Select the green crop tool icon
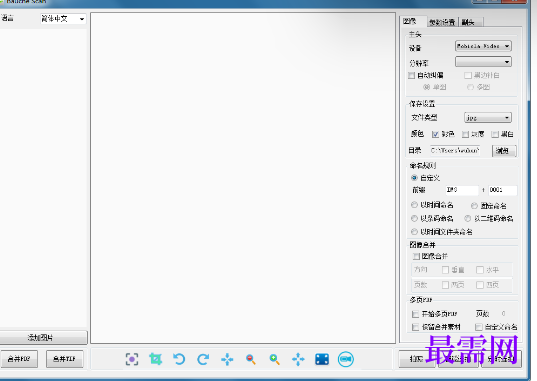 point(155,359)
